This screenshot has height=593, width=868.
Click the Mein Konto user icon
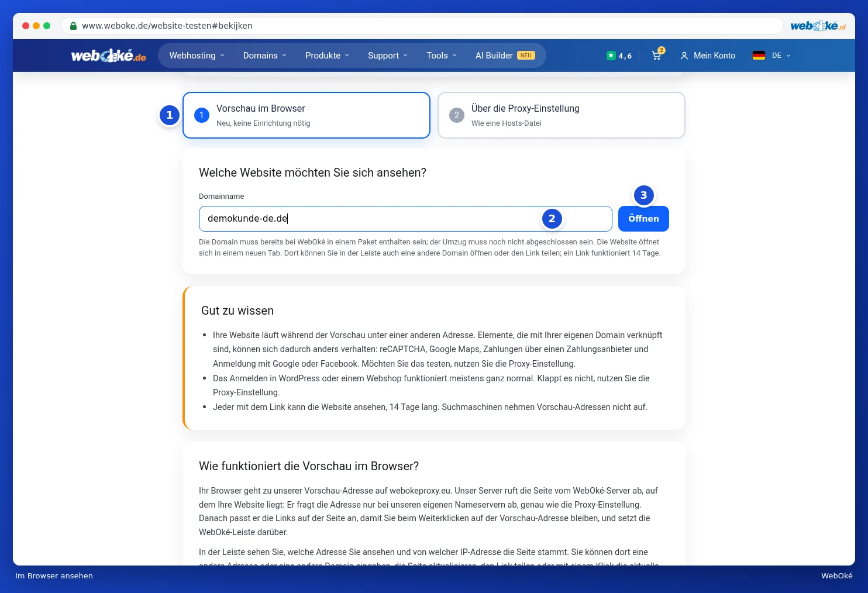pos(684,56)
